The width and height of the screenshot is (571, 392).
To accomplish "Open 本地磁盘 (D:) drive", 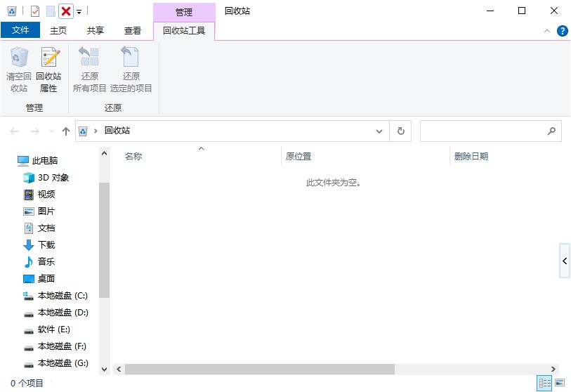I will pos(55,313).
